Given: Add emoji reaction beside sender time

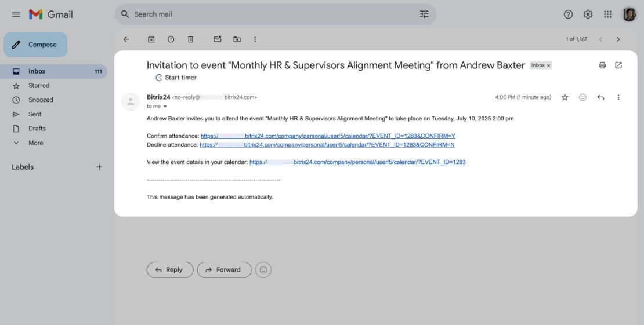Looking at the screenshot, I should click(583, 97).
